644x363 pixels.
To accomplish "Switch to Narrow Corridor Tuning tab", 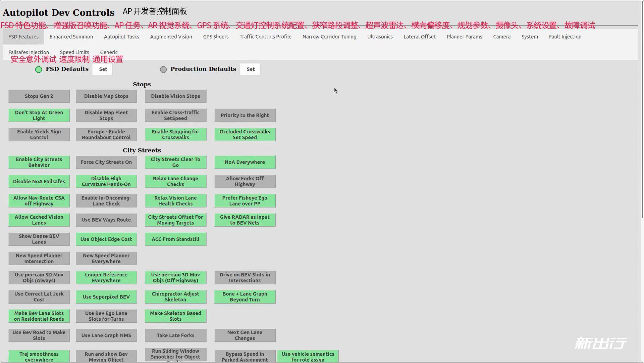I will point(329,37).
